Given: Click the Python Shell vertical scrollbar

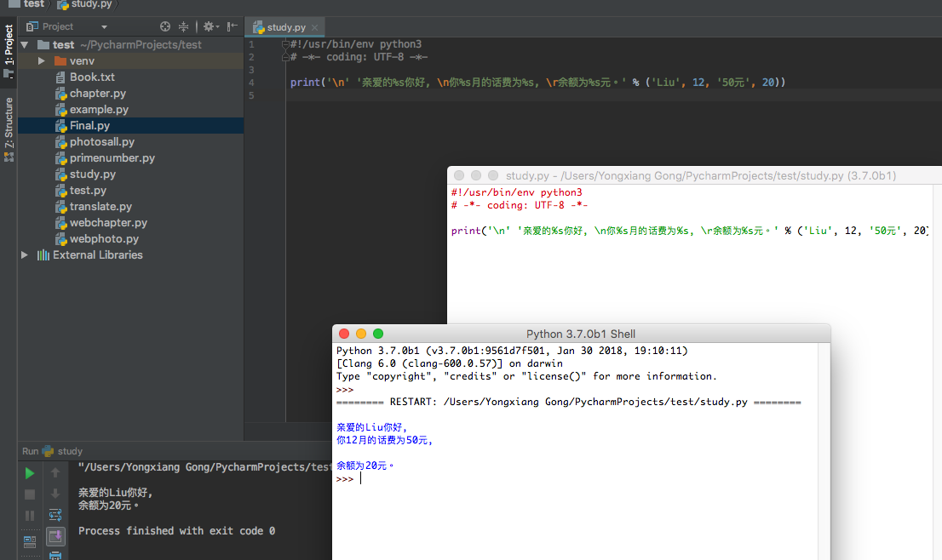Looking at the screenshot, I should (x=824, y=451).
